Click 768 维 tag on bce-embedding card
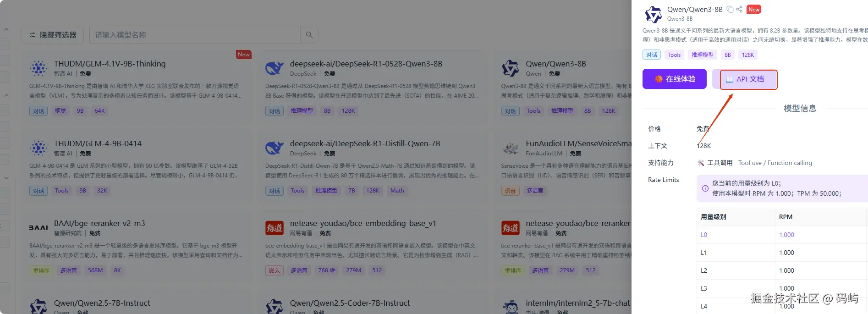Viewport: 868px width, 314px height. coord(327,270)
